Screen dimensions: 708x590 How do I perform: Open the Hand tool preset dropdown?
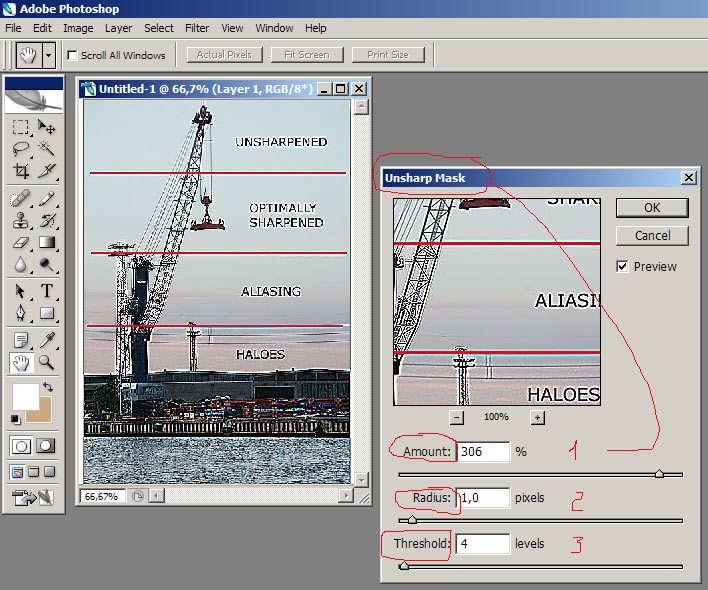tap(49, 55)
